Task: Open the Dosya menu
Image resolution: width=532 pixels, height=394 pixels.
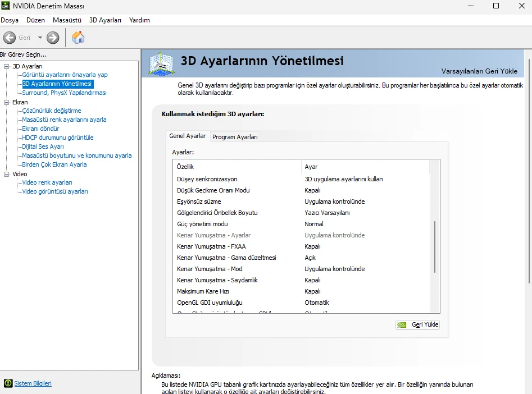Action: click(10, 20)
